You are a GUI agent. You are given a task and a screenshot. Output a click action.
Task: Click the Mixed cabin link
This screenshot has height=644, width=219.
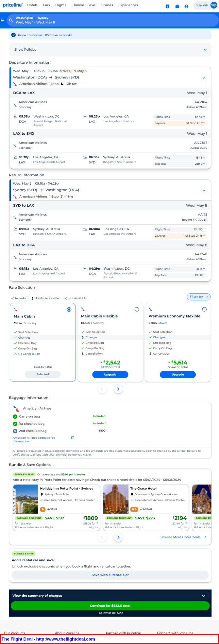[x=162, y=323]
